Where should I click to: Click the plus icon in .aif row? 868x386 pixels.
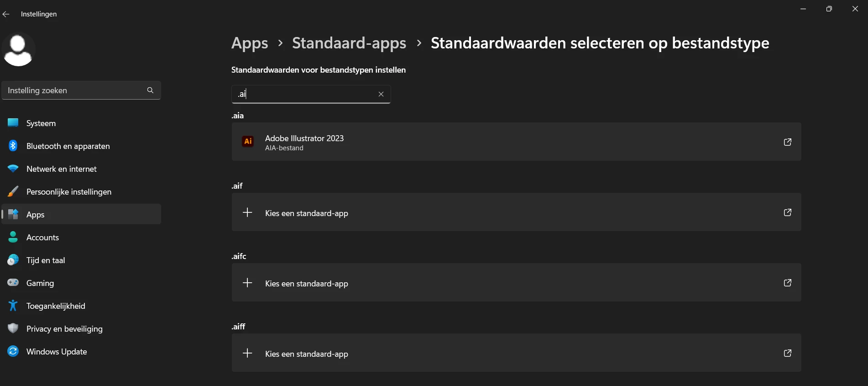point(247,212)
